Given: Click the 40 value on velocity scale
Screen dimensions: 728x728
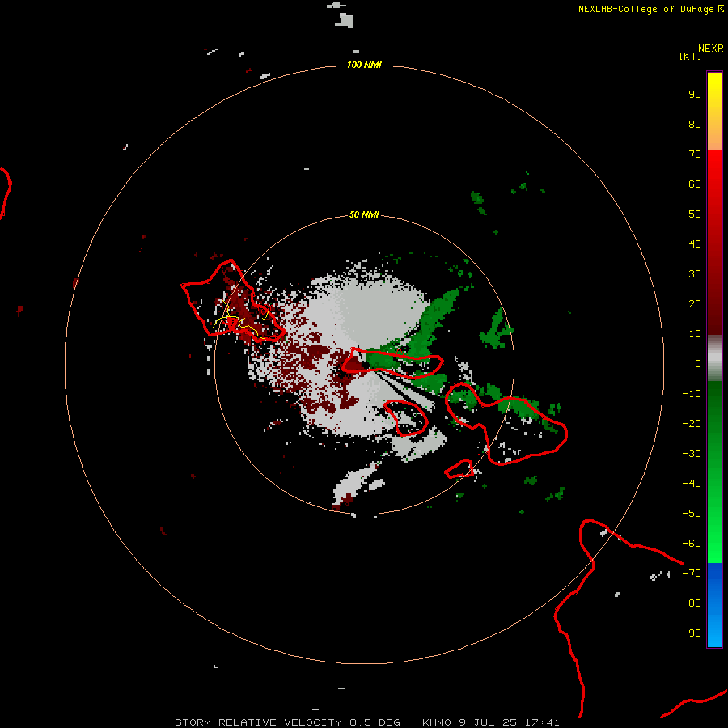Looking at the screenshot, I should 695,243.
